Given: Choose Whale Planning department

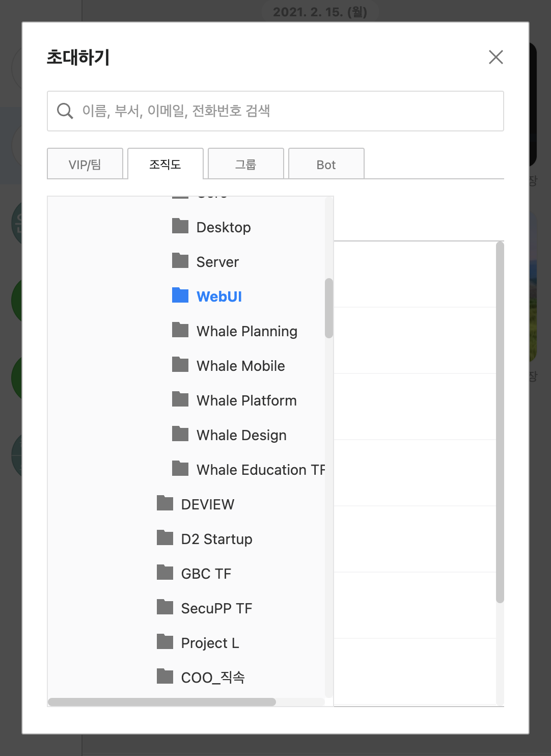Looking at the screenshot, I should coord(247,331).
